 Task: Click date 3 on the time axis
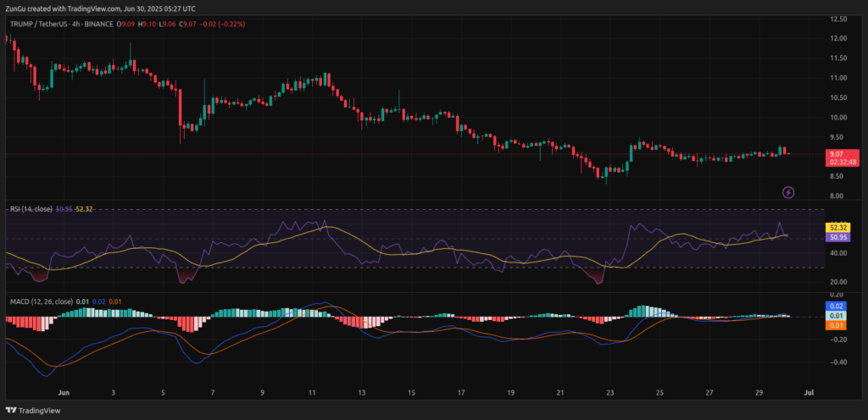pos(113,393)
